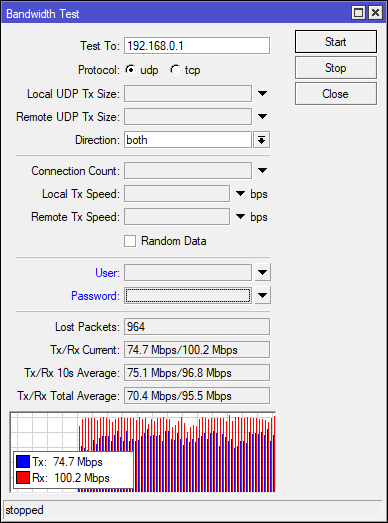Enable the Random Data checkbox
This screenshot has height=523, width=388.
[130, 241]
